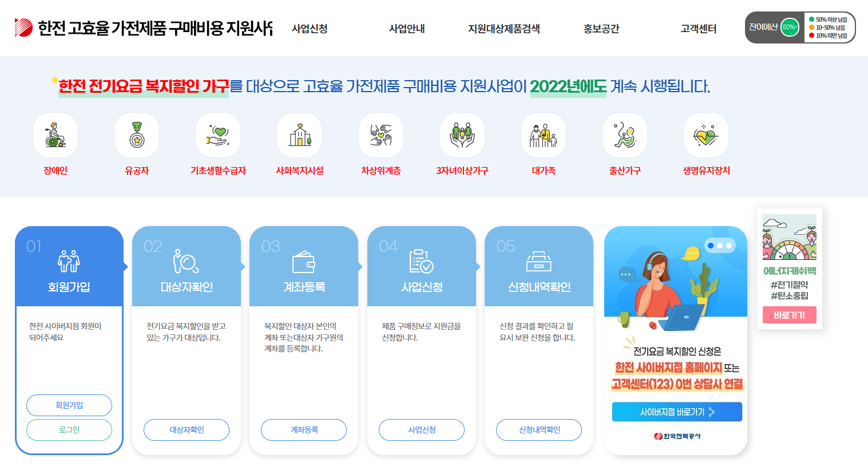The height and width of the screenshot is (470, 868).
Task: Click the 출산가구 stork icon
Action: tap(624, 135)
